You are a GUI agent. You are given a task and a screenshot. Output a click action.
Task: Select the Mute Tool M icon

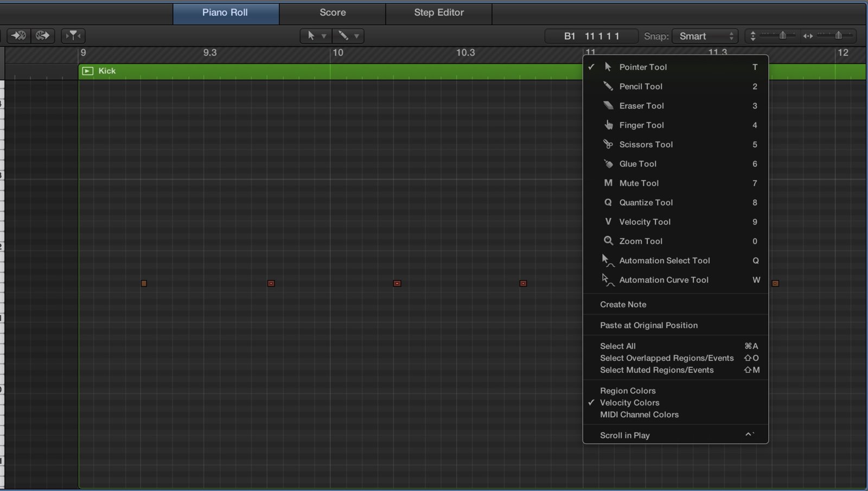[x=608, y=183]
